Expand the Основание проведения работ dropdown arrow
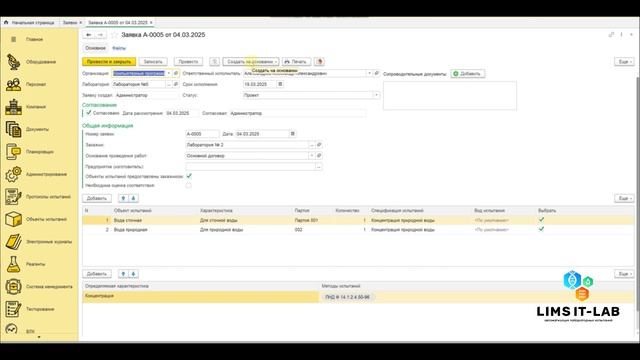Screen dimensions: 640x360 pyautogui.click(x=312, y=156)
